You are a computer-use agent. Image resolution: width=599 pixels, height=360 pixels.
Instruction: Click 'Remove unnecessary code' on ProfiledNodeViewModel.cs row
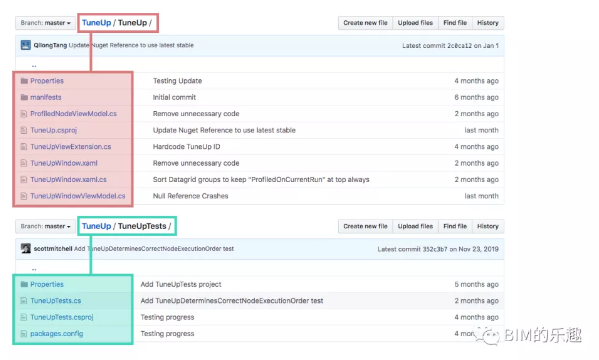pos(196,114)
